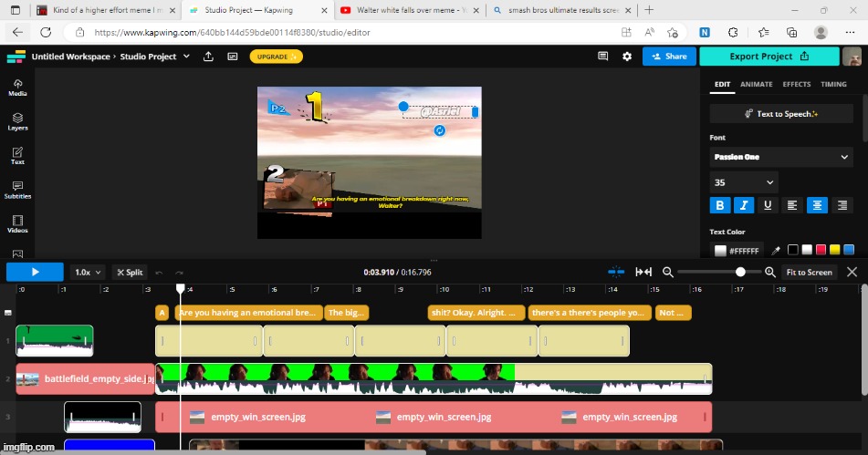Select the 'Are you having an emotional bre...' subtitle clip
Image resolution: width=868 pixels, height=455 pixels.
(x=248, y=313)
